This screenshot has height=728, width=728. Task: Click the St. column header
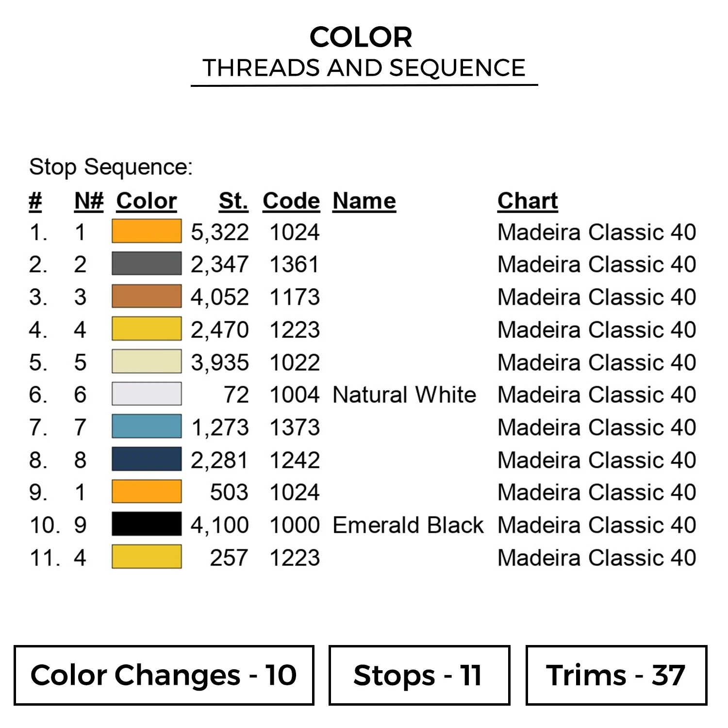(x=233, y=201)
